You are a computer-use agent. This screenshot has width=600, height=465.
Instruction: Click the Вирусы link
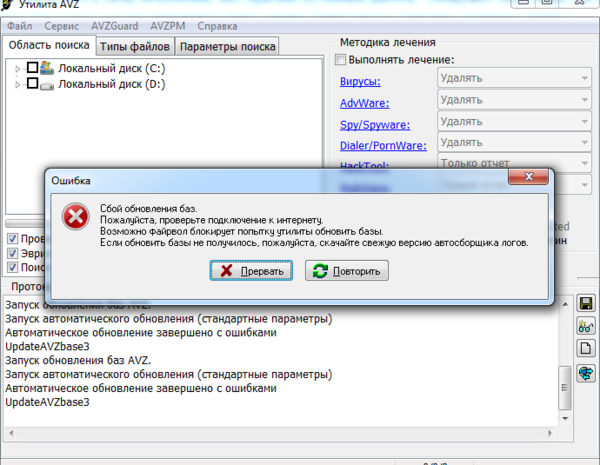click(360, 82)
